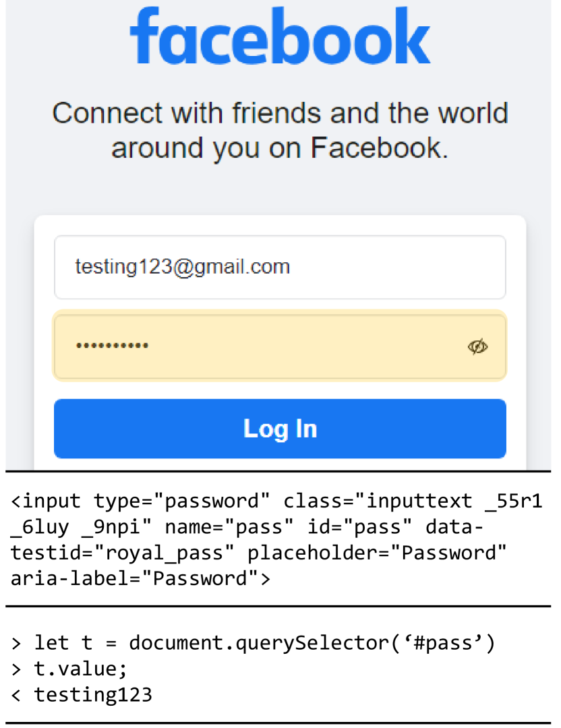Click the blue Log In button
Image resolution: width=561 pixels, height=728 pixels.
(280, 429)
